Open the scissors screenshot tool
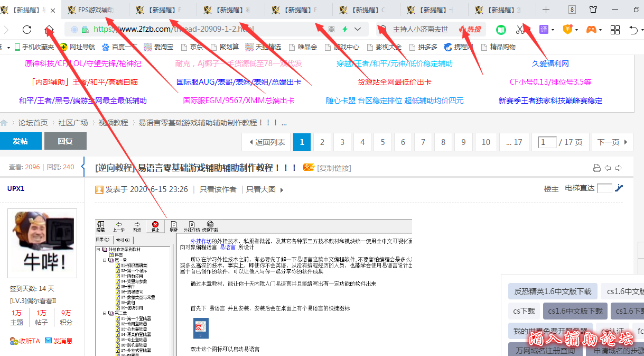 [520, 30]
